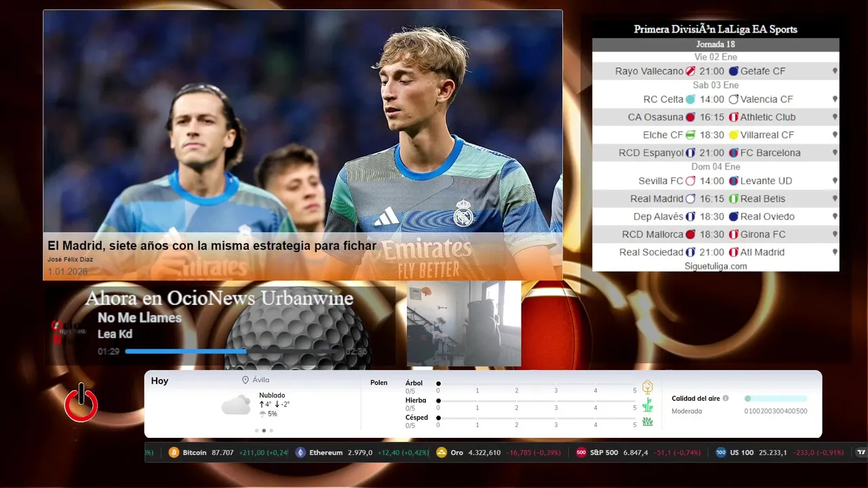Click the info icon next to Calidad del aire
This screenshot has height=488, width=868.
coord(726,399)
